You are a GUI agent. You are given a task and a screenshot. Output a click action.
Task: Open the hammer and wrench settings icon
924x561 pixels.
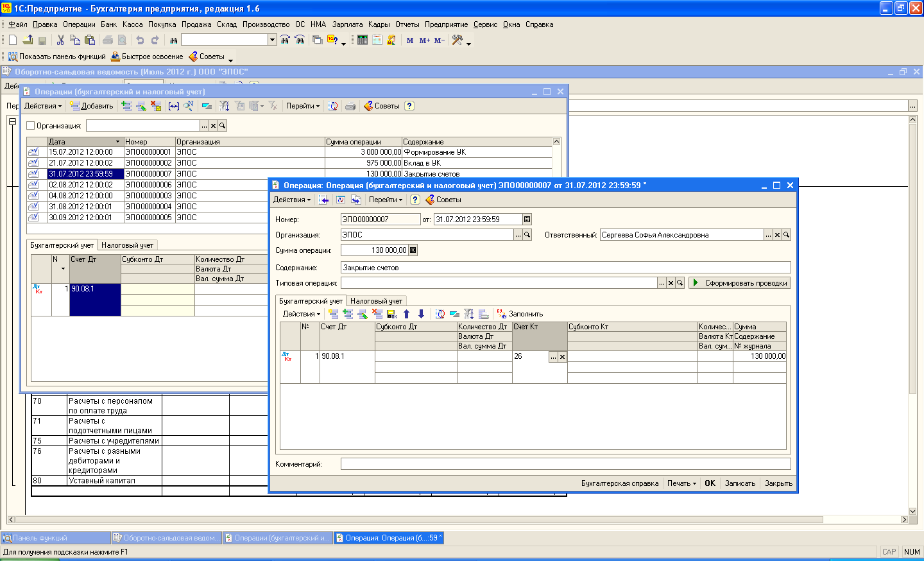(458, 40)
